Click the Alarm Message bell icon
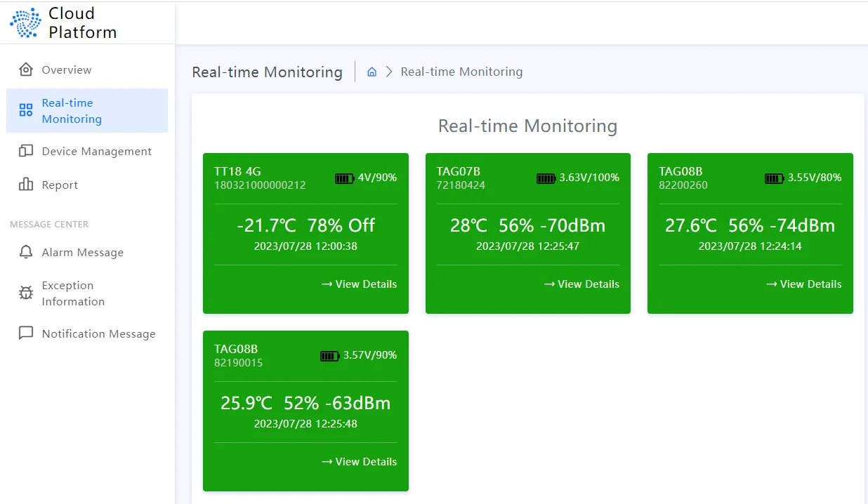This screenshot has height=504, width=868. [24, 252]
